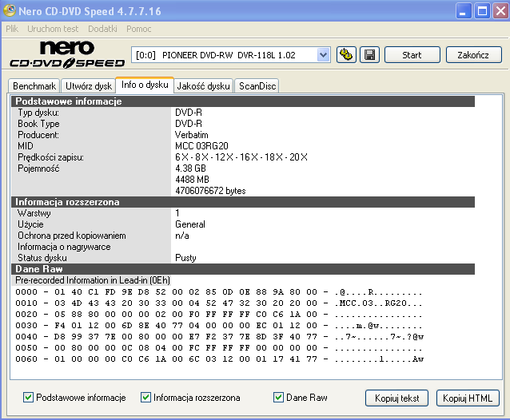Disable the Dane Raw checkbox
The height and width of the screenshot is (420, 510).
click(278, 398)
